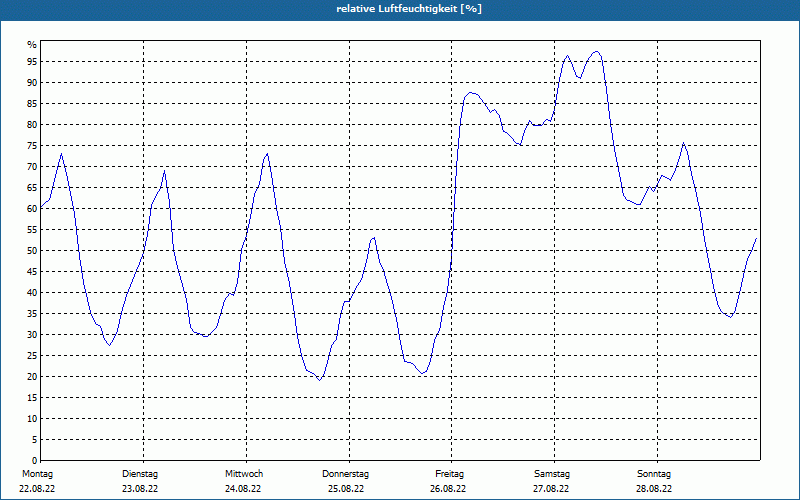Click the y-axis value 85
The height and width of the screenshot is (500, 800).
[32, 104]
